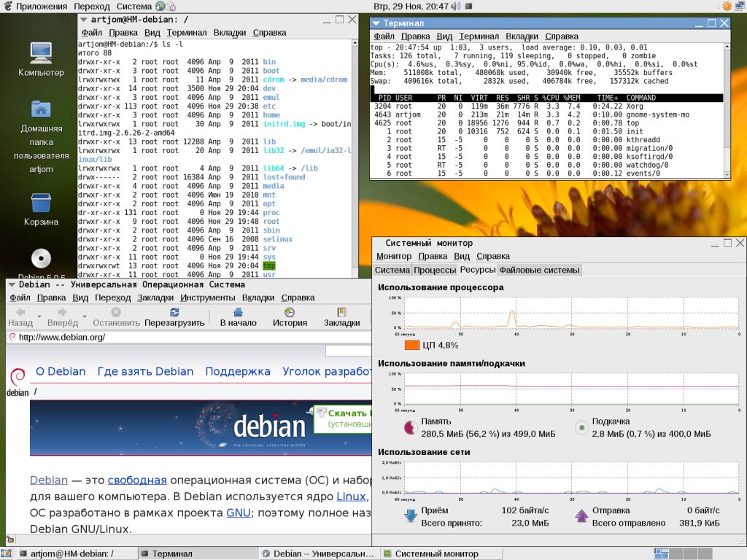Click the volume speaker icon in top panel
Screen dimensions: 747x560
coord(456,6)
